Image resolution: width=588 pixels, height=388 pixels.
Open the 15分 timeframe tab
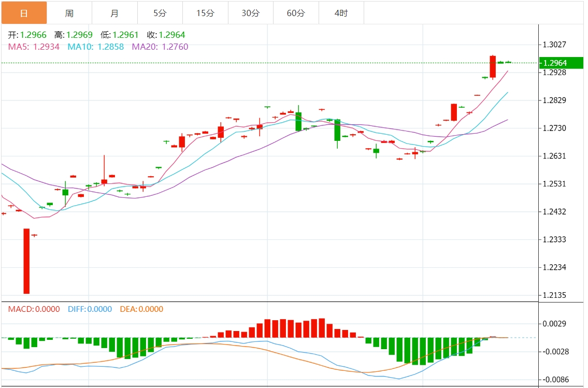coord(206,13)
